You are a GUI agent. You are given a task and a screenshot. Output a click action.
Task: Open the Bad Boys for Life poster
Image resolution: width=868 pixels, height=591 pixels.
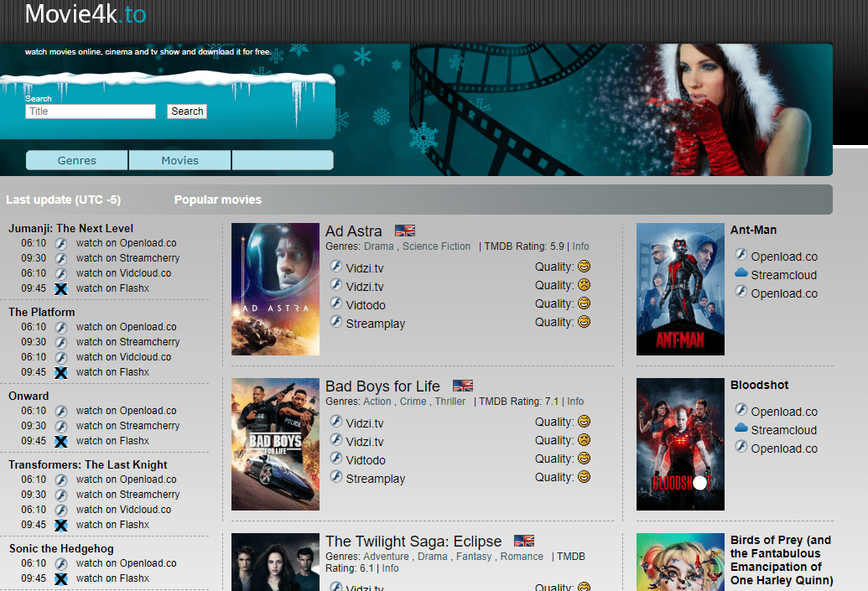tap(275, 443)
